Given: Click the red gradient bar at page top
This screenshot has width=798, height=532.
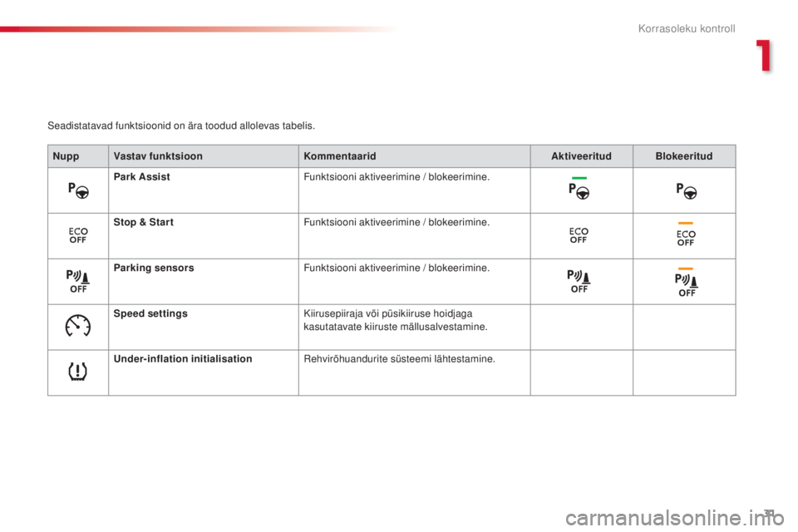Looking at the screenshot, I should pos(199,29).
